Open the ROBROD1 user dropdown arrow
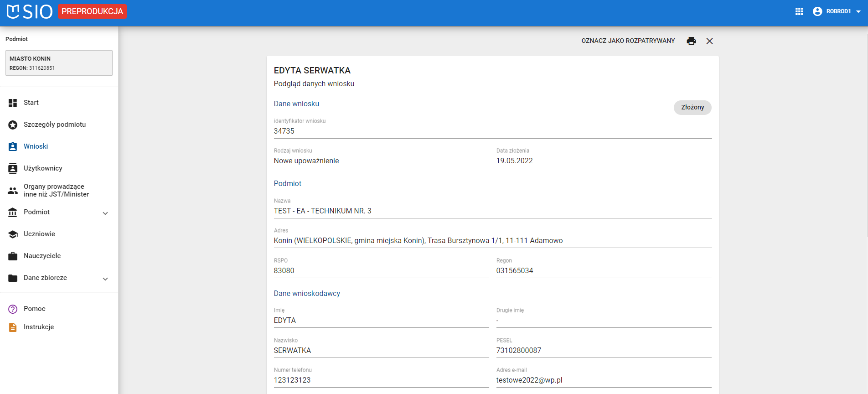868x394 pixels. (858, 12)
